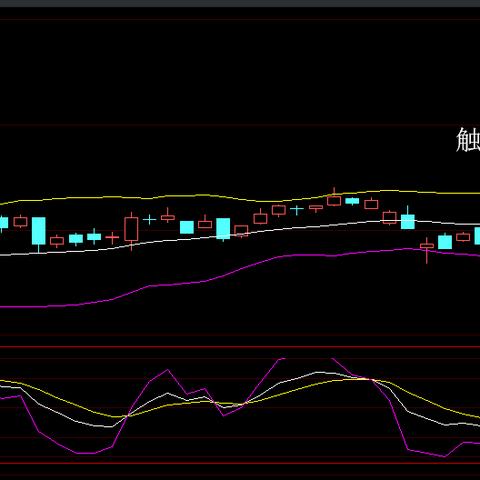The width and height of the screenshot is (480, 480).
Task: Click the crossover where magenta drops below yellow
Action: click(371, 380)
